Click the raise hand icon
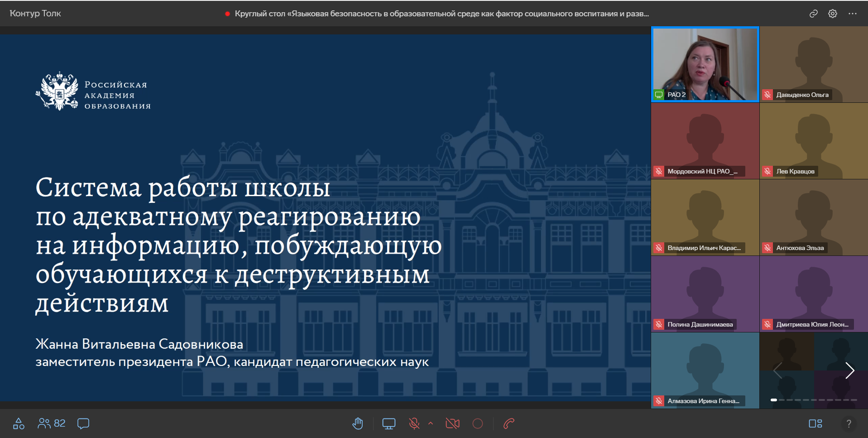 [358, 424]
